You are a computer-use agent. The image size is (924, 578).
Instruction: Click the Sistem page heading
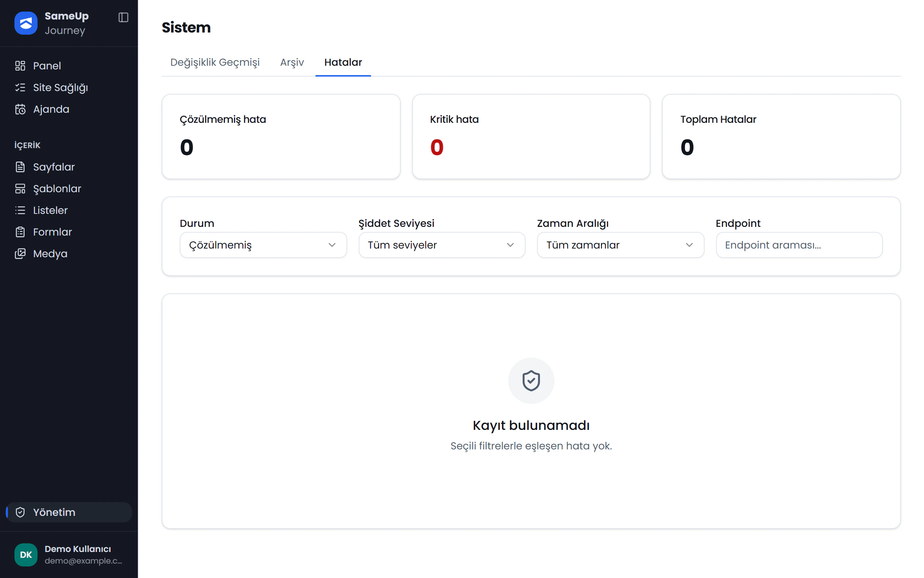tap(186, 27)
